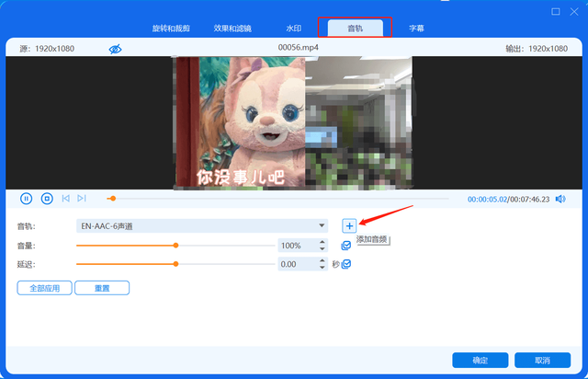Switch to the 旋转和裁剪 tab
Screen dimensions: 588x379
(x=171, y=29)
